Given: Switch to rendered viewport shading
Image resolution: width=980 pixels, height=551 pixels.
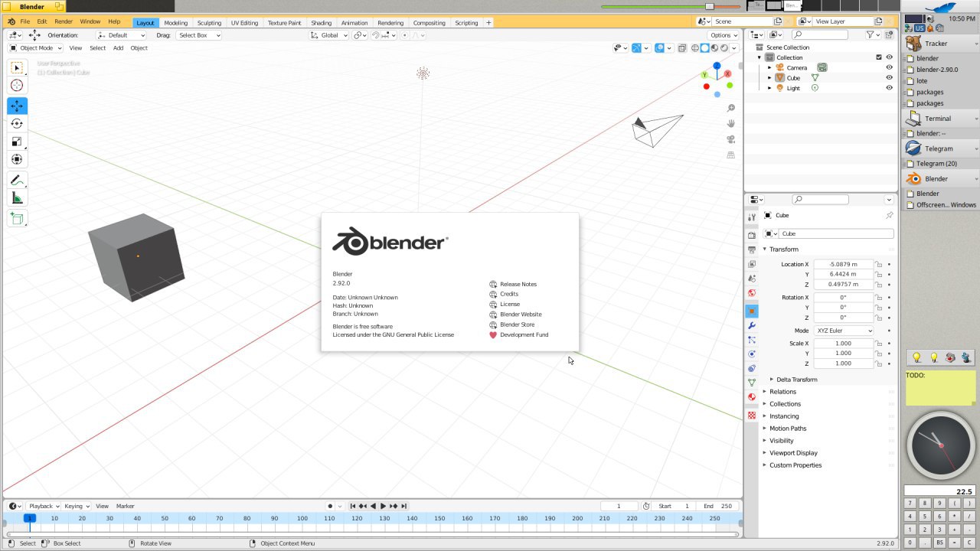Looking at the screenshot, I should point(724,48).
